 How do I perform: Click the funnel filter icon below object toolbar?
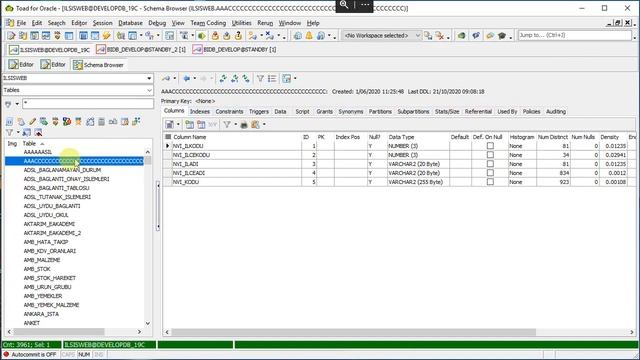tap(9, 133)
